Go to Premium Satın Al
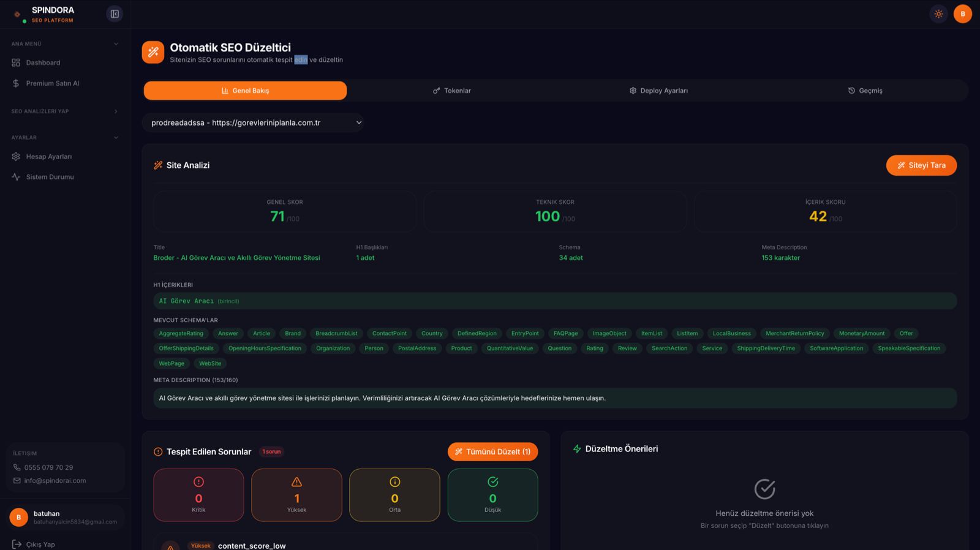Viewport: 980px width, 550px height. pyautogui.click(x=52, y=83)
